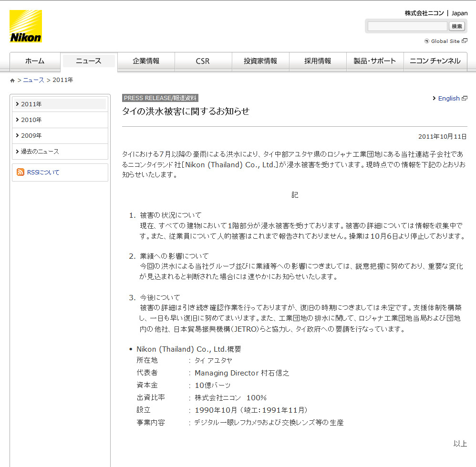Select 2010年 in the sidebar
Image resolution: width=476 pixels, height=467 pixels.
[60, 120]
